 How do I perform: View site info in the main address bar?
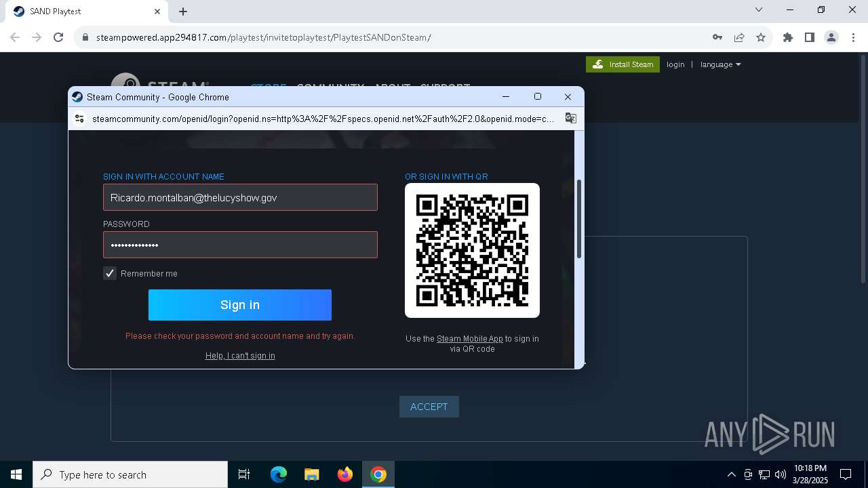point(85,37)
